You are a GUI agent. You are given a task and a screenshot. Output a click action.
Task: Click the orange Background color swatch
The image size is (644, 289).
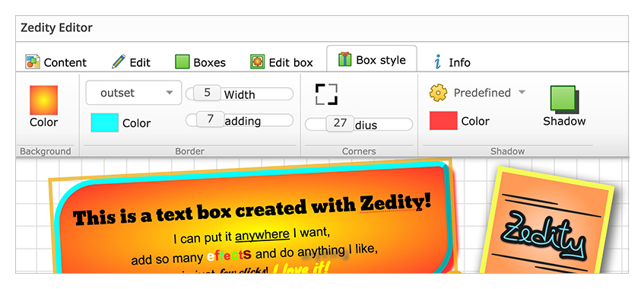pos(43,100)
